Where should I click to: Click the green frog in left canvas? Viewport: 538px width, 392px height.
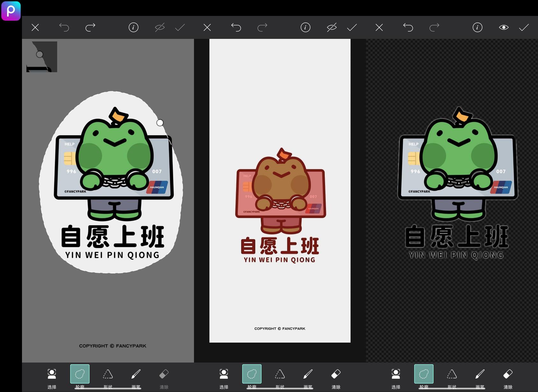pyautogui.click(x=114, y=164)
